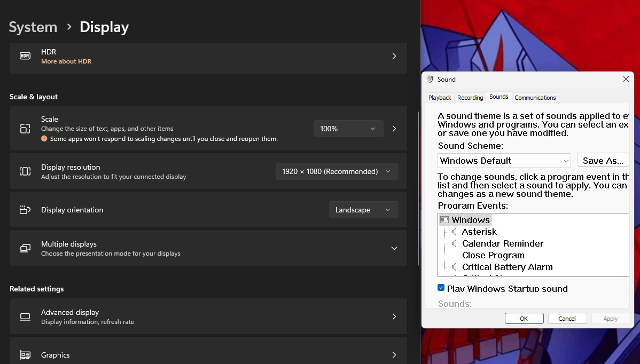Viewport: 640px width, 364px height.
Task: Select Windows in Program Events list
Action: pyautogui.click(x=470, y=220)
